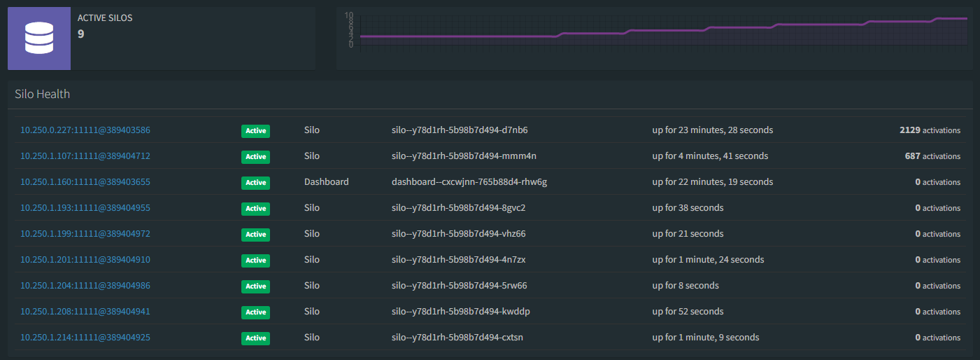Image resolution: width=980 pixels, height=360 pixels.
Task: Click uptime 'up for 22 minutes, 19 seconds'
Action: pos(713,182)
